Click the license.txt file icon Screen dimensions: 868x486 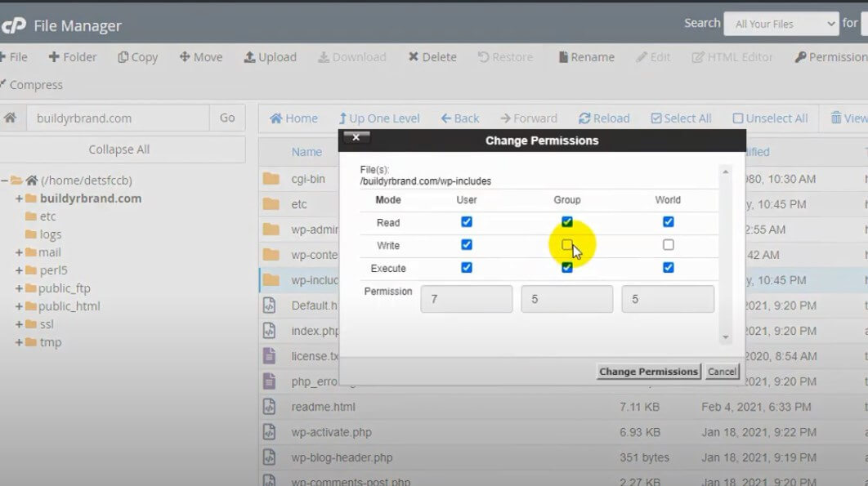click(x=269, y=355)
